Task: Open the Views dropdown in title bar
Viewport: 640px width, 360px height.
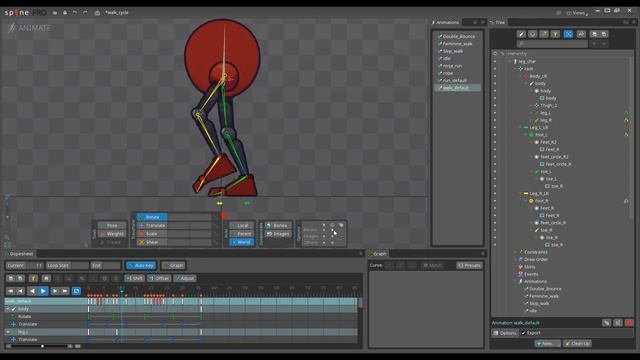Action: tap(577, 13)
